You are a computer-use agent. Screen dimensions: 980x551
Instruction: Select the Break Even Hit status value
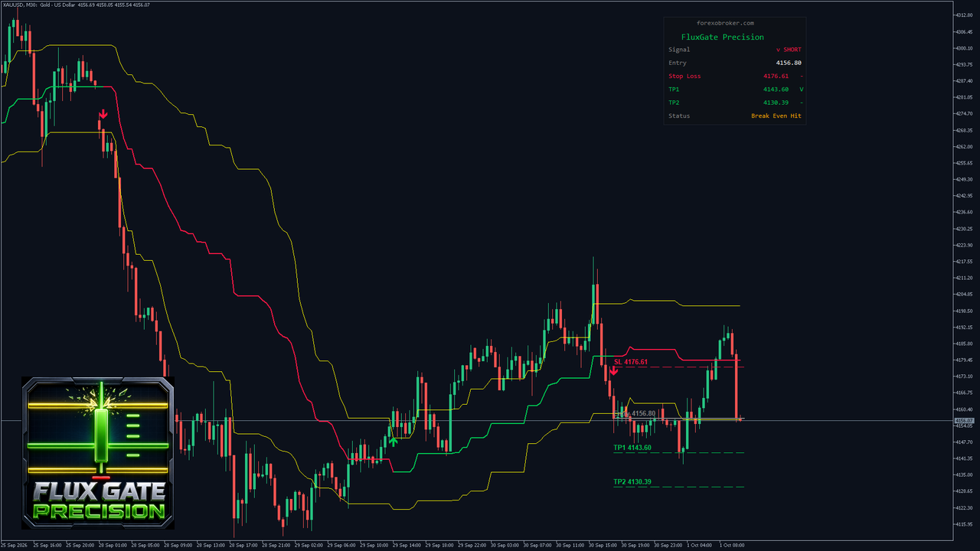click(776, 116)
